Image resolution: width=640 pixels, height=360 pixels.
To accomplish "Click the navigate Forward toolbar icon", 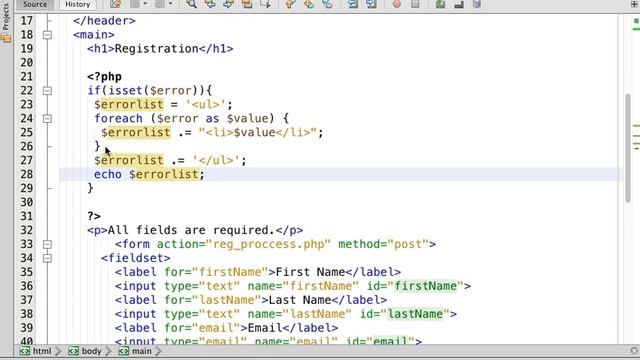I will (x=160, y=4).
